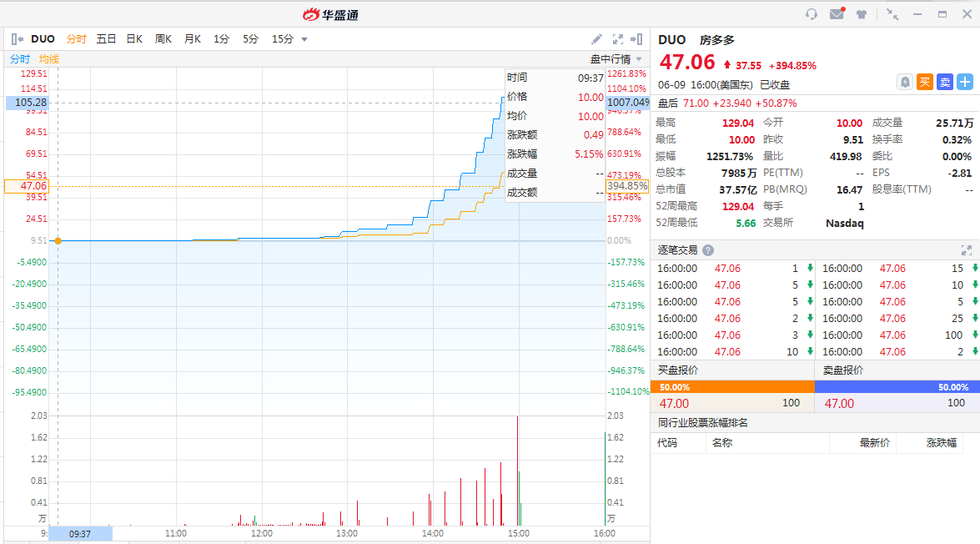Open the messages envelope icon

coord(837,13)
